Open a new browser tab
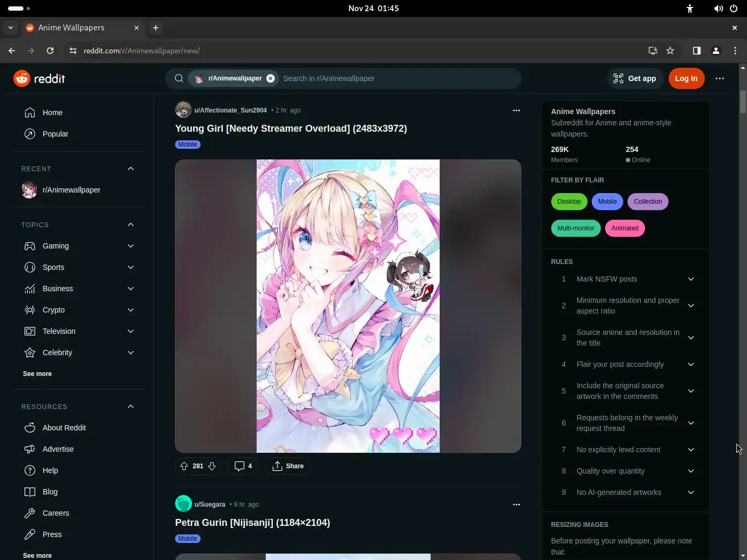Viewport: 747px width, 560px height. tap(156, 28)
